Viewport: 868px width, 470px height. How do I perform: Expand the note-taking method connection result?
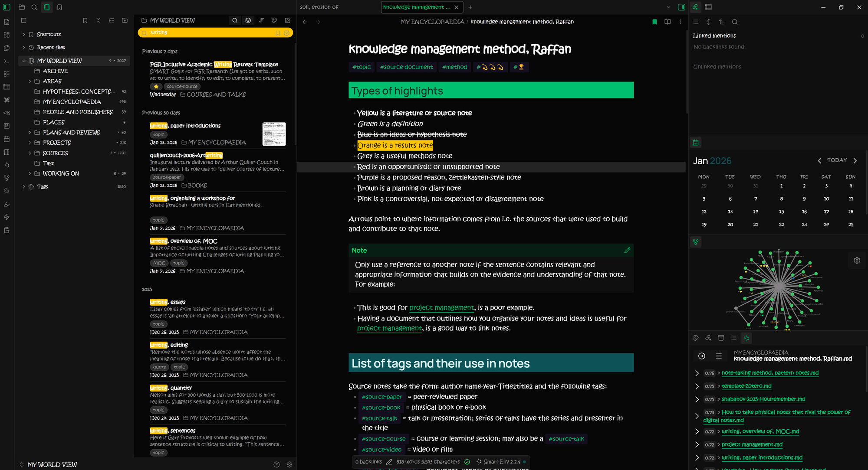(697, 373)
